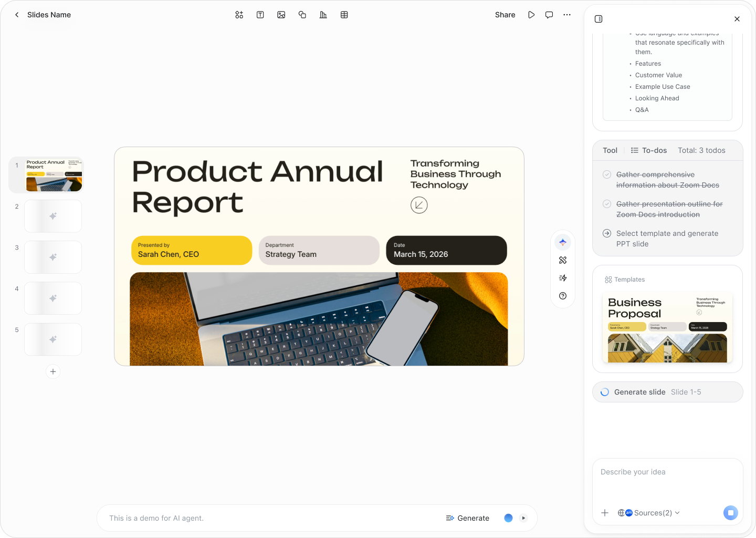Click the Generate button in the prompt bar
The width and height of the screenshot is (756, 538).
coord(467,518)
